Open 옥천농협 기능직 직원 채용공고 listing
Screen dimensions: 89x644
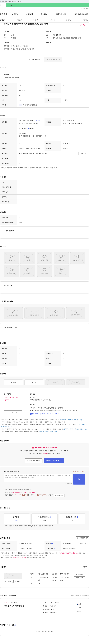pos(14,606)
